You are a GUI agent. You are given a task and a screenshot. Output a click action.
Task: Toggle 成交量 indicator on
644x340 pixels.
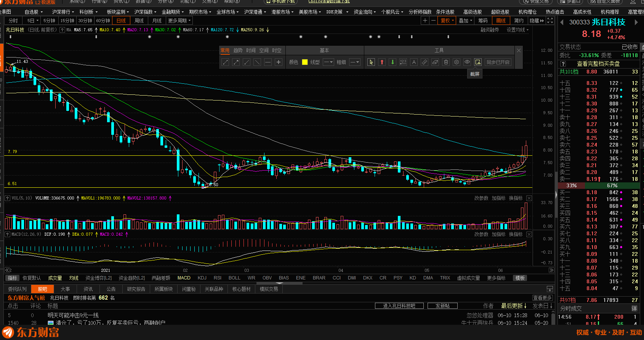click(55, 278)
